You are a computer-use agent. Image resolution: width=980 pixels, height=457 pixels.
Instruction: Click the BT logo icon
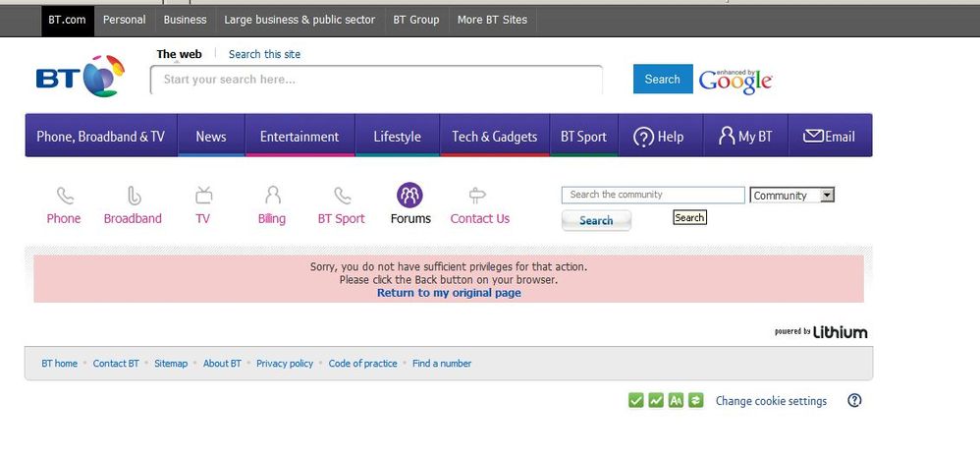[82, 78]
